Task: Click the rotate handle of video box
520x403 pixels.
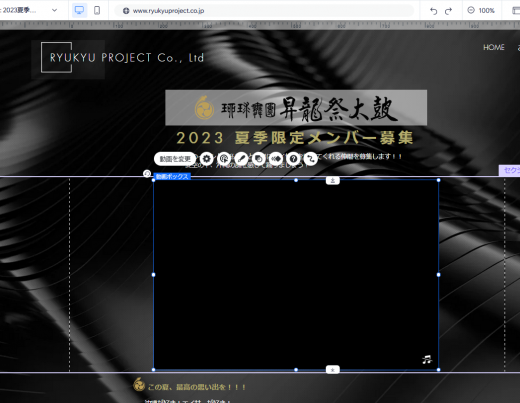Action: tap(147, 173)
